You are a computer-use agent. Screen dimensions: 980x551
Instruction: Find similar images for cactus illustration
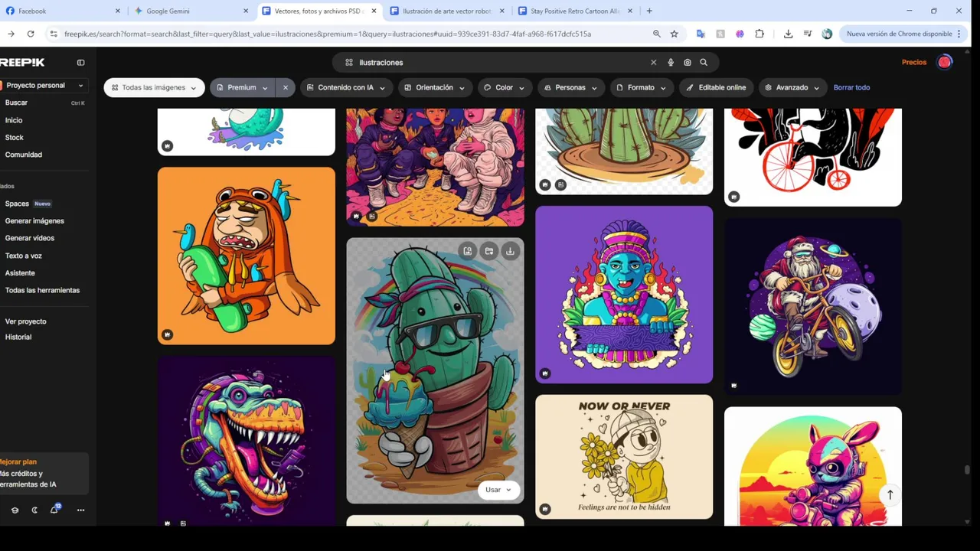point(468,251)
